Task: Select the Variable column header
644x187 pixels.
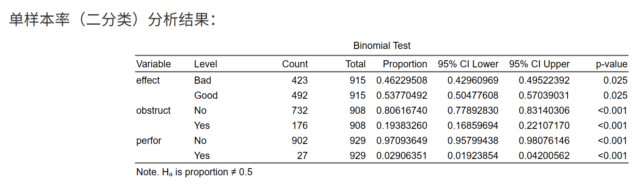Action: 153,64
